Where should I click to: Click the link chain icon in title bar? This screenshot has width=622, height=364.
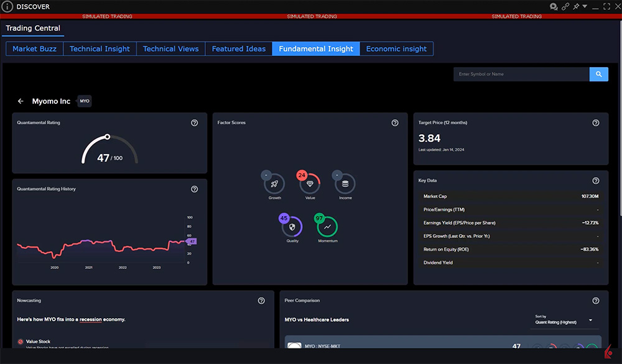tap(565, 7)
